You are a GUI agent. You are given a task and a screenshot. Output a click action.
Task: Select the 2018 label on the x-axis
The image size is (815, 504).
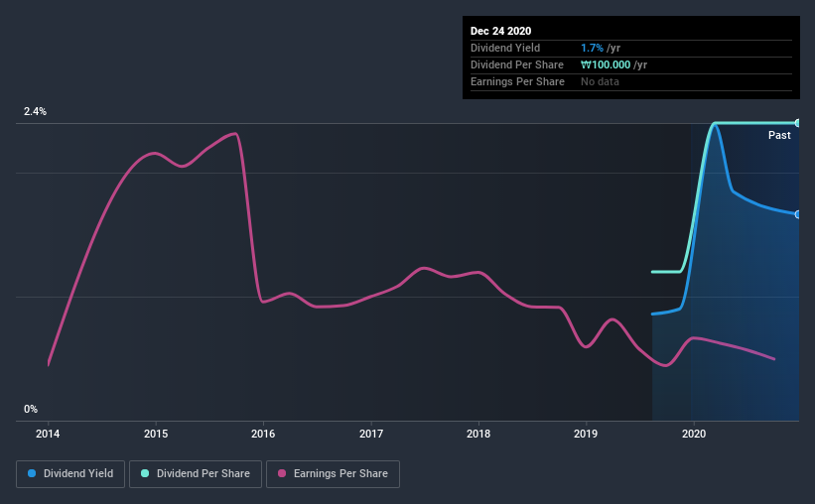pos(478,434)
